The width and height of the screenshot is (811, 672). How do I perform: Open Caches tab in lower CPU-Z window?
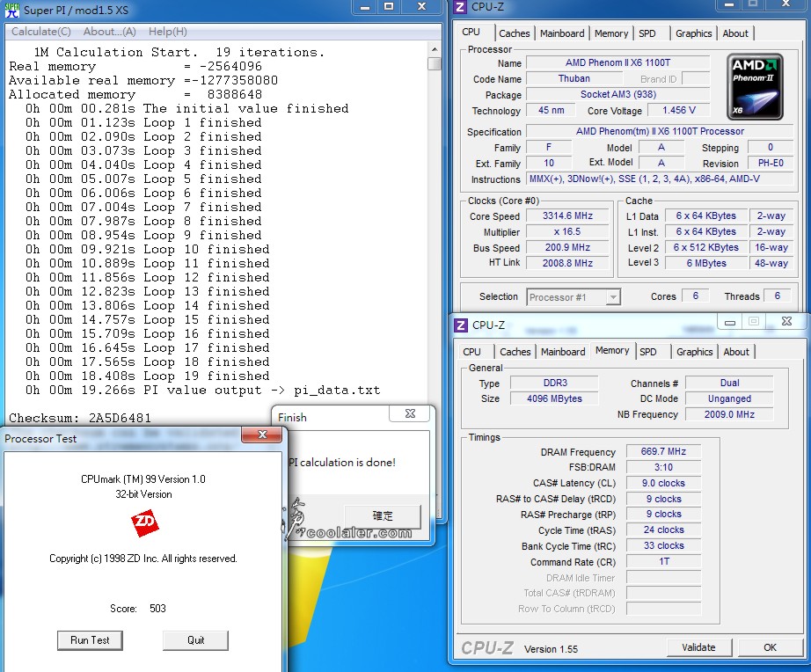(515, 352)
